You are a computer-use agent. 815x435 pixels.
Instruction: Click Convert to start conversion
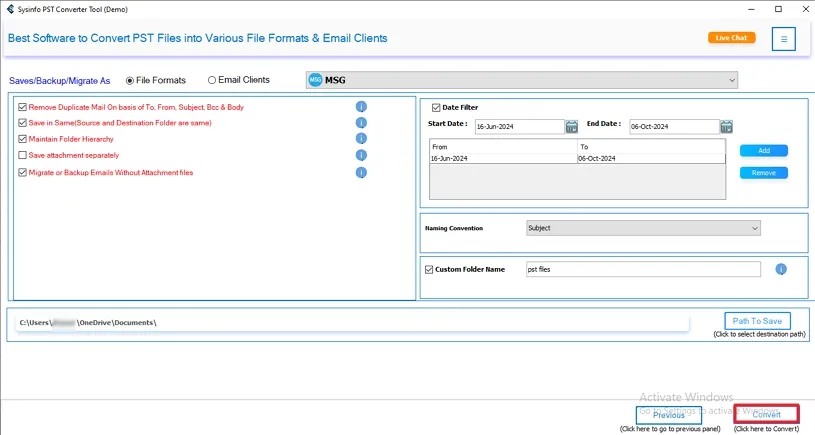pos(766,414)
